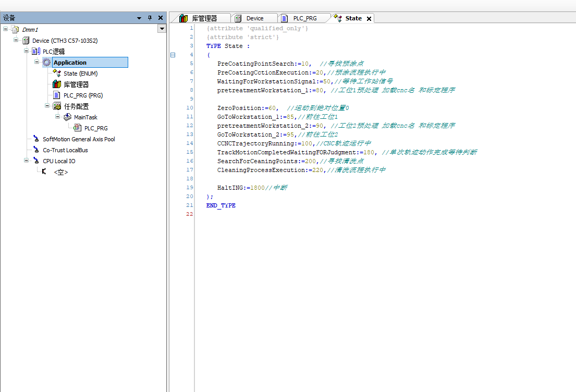Image resolution: width=576 pixels, height=392 pixels.
Task: Click the 库管理器 books icon in tree
Action: [57, 84]
